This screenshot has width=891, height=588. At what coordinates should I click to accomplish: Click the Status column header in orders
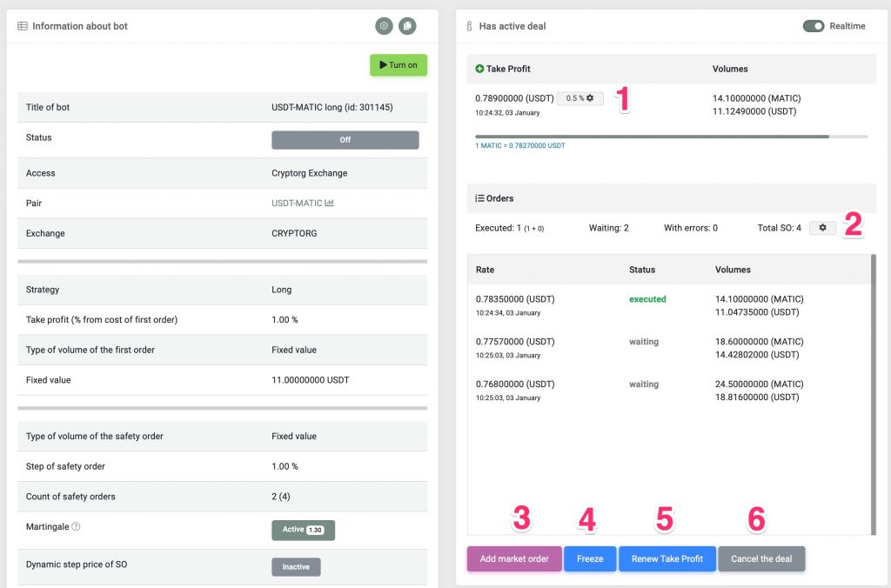tap(642, 270)
